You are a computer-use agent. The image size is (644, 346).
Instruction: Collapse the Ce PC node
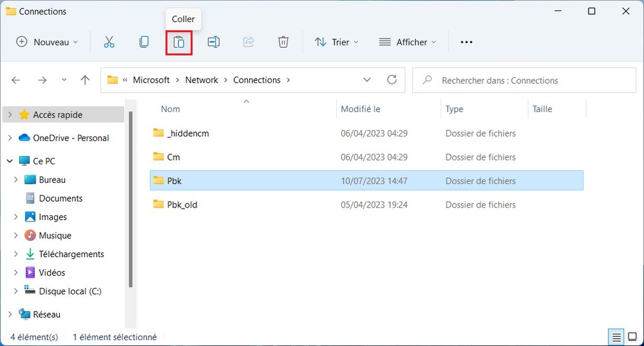click(x=10, y=161)
